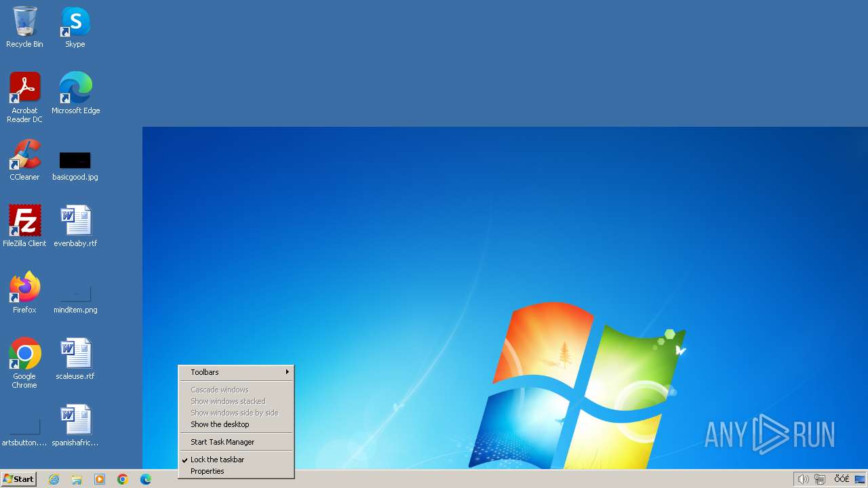Image resolution: width=868 pixels, height=488 pixels.
Task: Open the Recycle Bin desktop icon
Action: tap(24, 22)
